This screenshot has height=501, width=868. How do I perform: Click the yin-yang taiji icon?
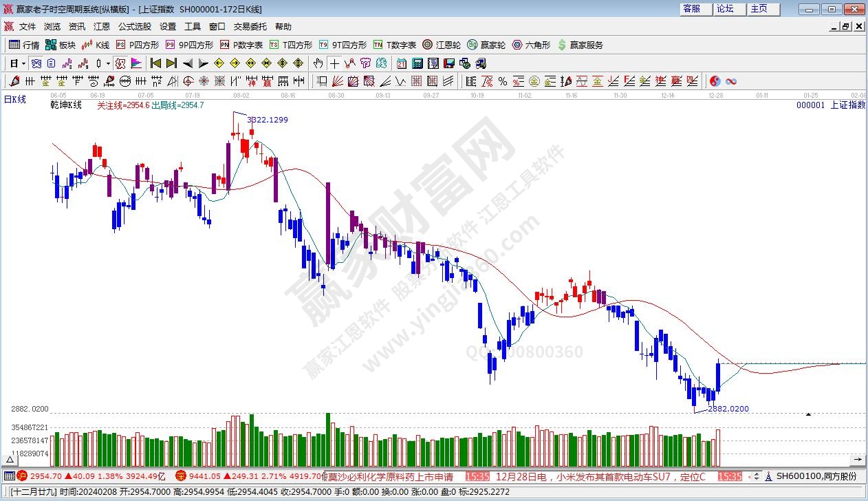pos(715,81)
